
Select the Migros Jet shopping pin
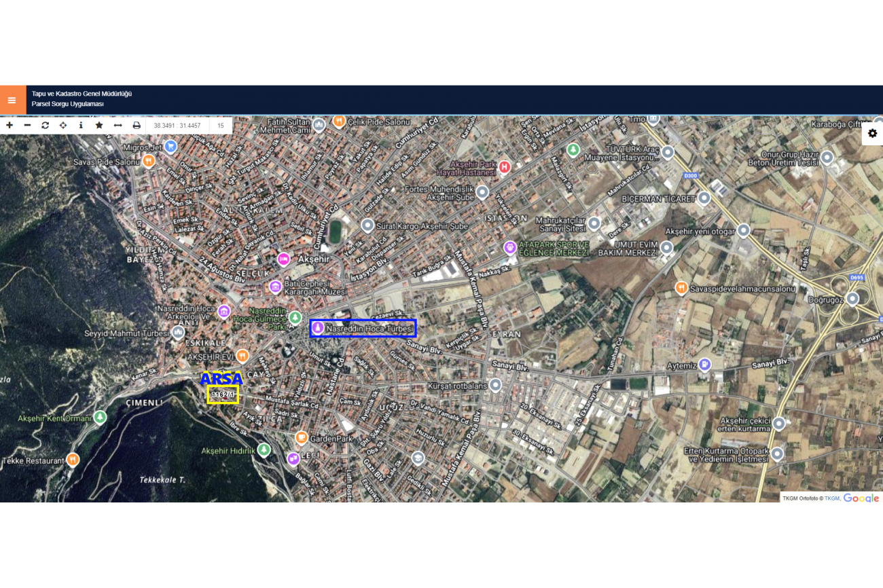(x=170, y=146)
